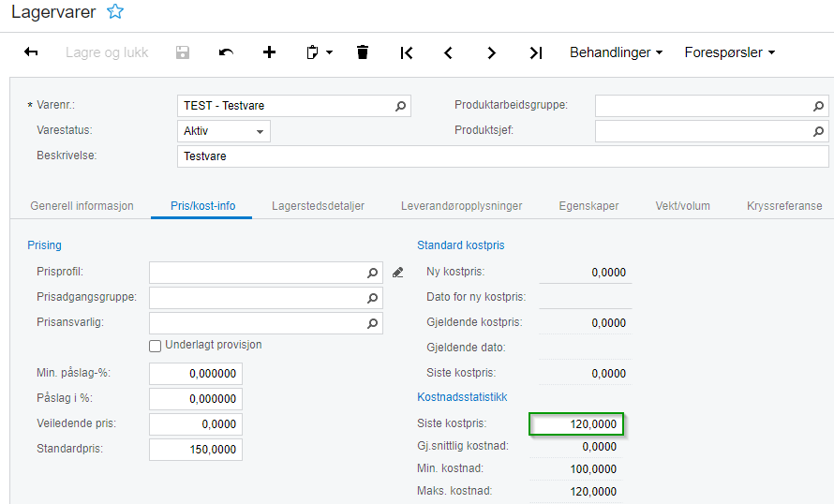
Task: Toggle the Underlagt provisjon checkbox
Action: [x=156, y=346]
